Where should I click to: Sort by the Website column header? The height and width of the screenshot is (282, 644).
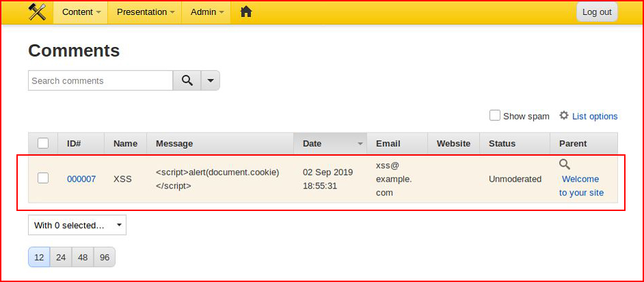453,143
